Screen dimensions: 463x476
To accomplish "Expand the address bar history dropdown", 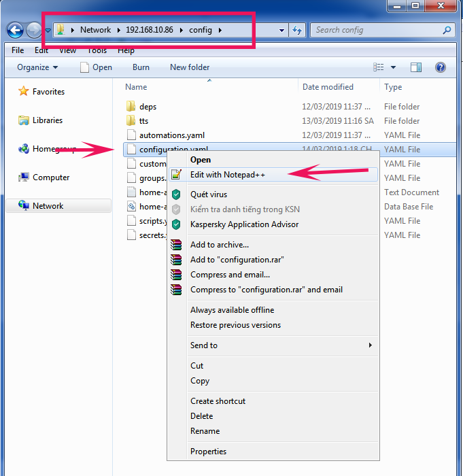I will click(x=282, y=31).
